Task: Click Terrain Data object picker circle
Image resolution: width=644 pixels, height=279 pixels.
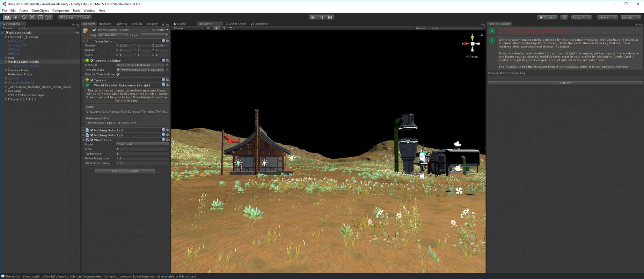Action: click(x=167, y=69)
